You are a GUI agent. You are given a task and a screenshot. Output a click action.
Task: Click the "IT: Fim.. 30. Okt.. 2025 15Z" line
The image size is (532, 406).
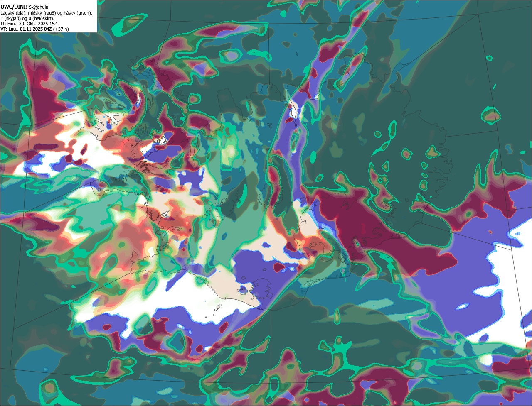[29, 24]
